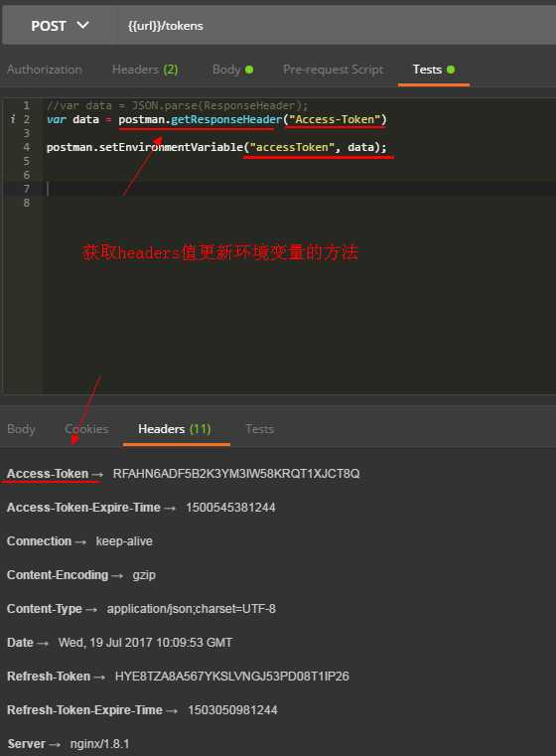
Task: Select the gzip value
Action: pyautogui.click(x=144, y=575)
